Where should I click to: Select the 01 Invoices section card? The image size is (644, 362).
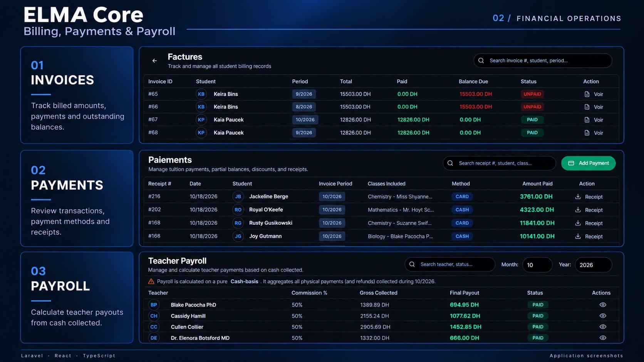tap(77, 95)
